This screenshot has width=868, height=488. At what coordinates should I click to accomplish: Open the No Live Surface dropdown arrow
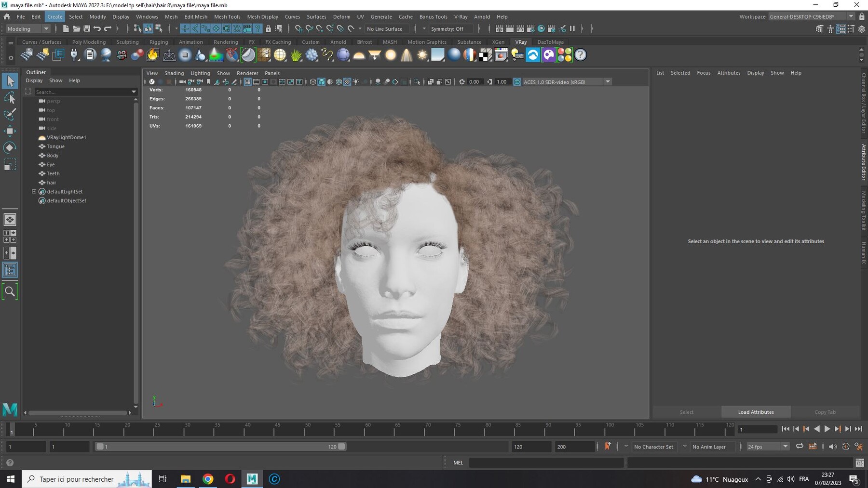point(360,29)
